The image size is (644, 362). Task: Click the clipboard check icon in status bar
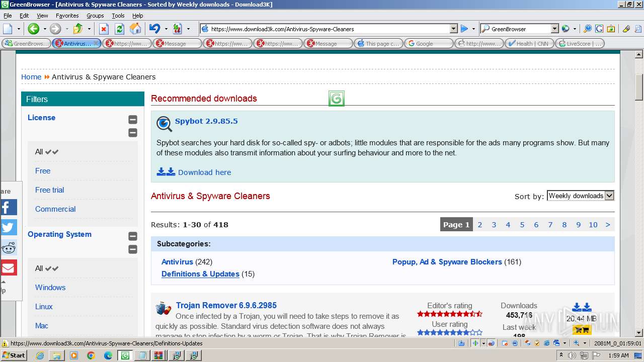(x=537, y=343)
